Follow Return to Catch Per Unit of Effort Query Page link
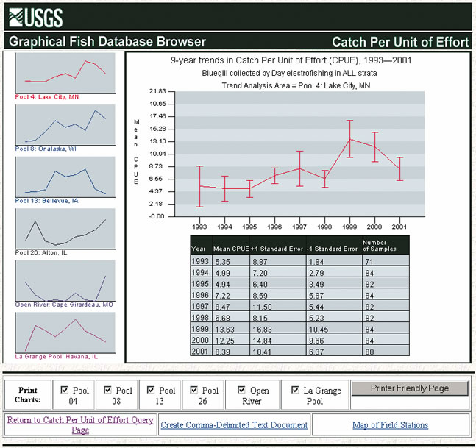Viewport: 476px width, 448px height. (x=80, y=425)
